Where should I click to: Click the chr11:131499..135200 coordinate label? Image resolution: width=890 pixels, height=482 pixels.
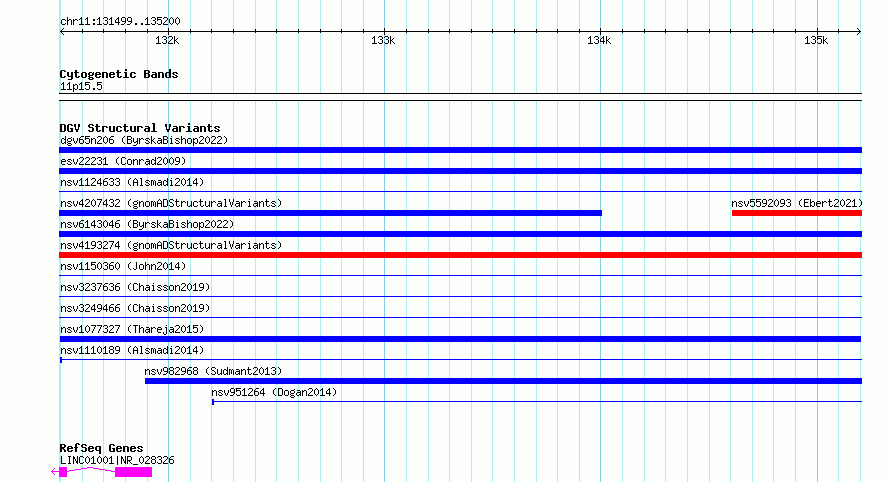pyautogui.click(x=120, y=22)
